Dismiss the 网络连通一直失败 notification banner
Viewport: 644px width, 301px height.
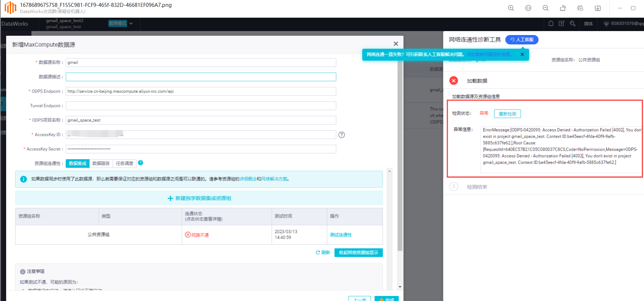pyautogui.click(x=522, y=55)
